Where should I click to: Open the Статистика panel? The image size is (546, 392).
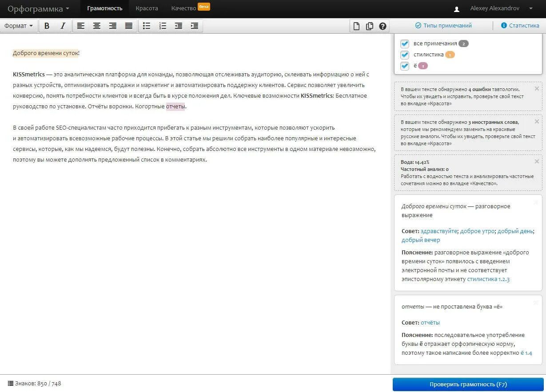coord(520,26)
